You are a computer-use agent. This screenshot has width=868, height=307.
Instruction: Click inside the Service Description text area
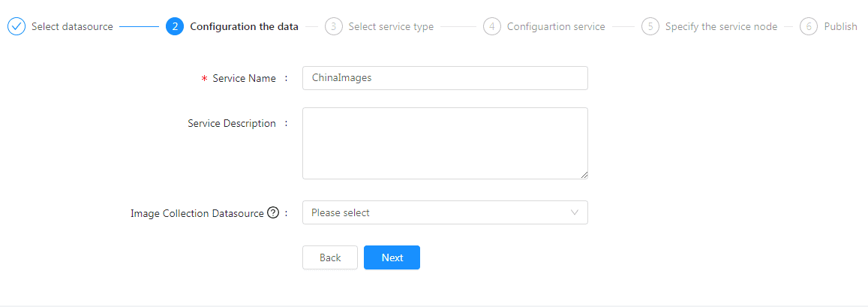(445, 143)
